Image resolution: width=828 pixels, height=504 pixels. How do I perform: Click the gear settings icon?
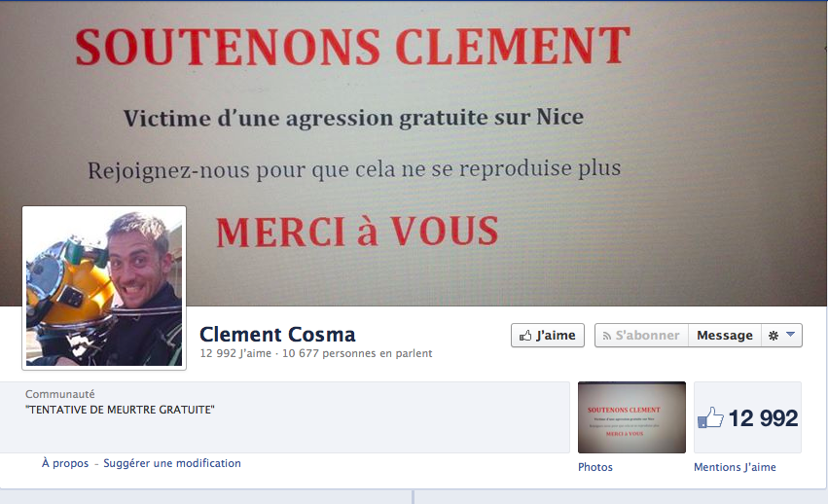774,336
